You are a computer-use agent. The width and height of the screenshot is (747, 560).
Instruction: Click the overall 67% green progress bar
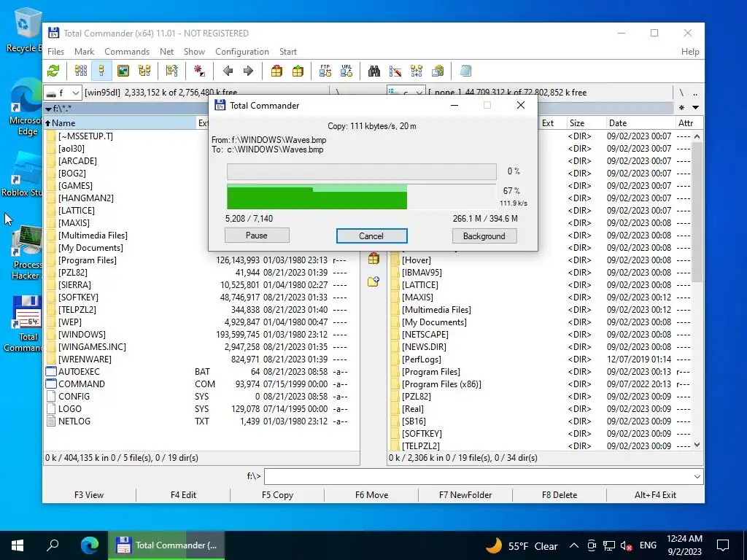click(362, 197)
